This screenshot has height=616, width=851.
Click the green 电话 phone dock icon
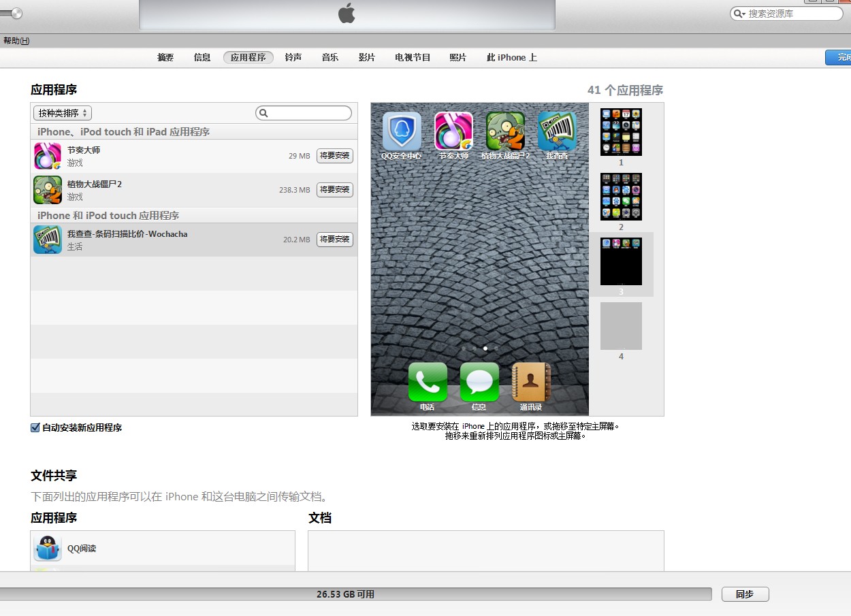click(x=428, y=382)
